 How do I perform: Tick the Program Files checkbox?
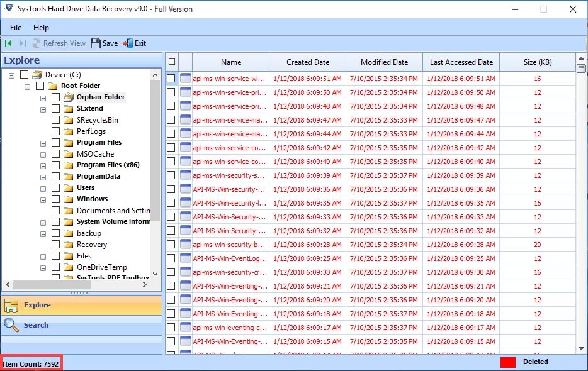coord(55,142)
